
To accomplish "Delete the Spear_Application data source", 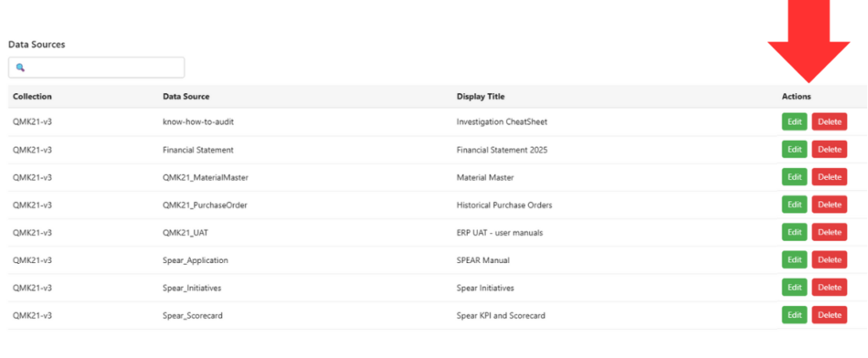I will click(x=829, y=260).
